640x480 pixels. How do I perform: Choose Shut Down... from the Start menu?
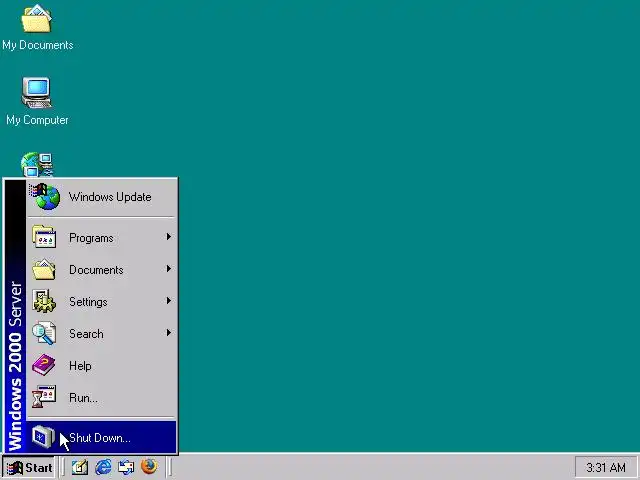tap(102, 437)
